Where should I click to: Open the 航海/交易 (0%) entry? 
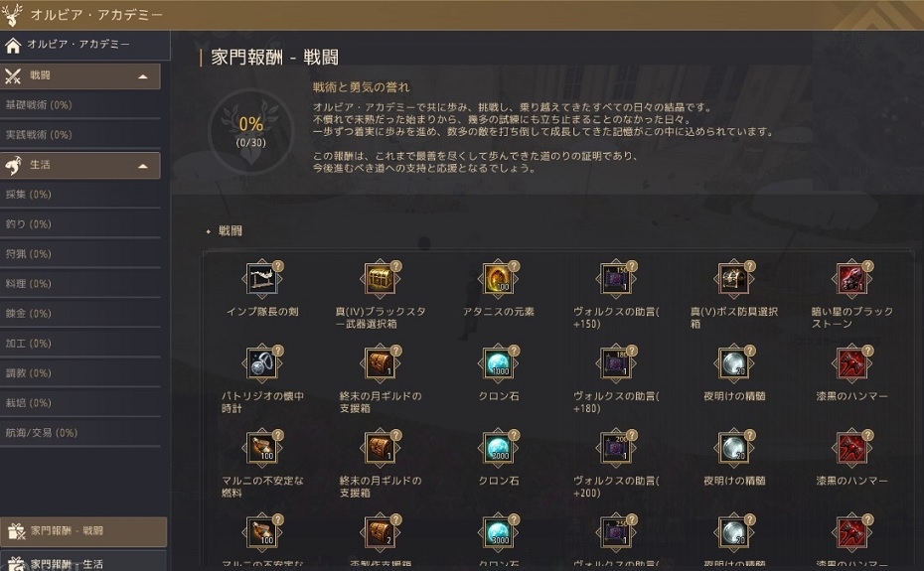(80, 433)
